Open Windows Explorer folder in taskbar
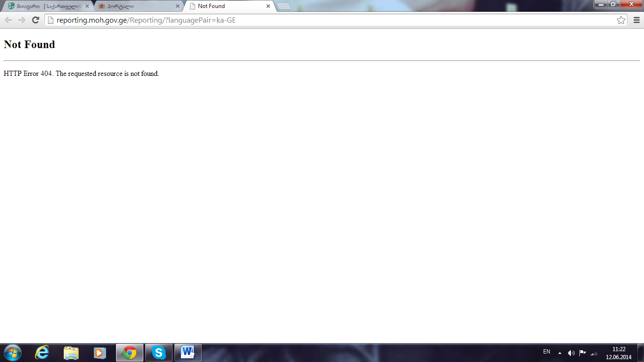 point(71,353)
